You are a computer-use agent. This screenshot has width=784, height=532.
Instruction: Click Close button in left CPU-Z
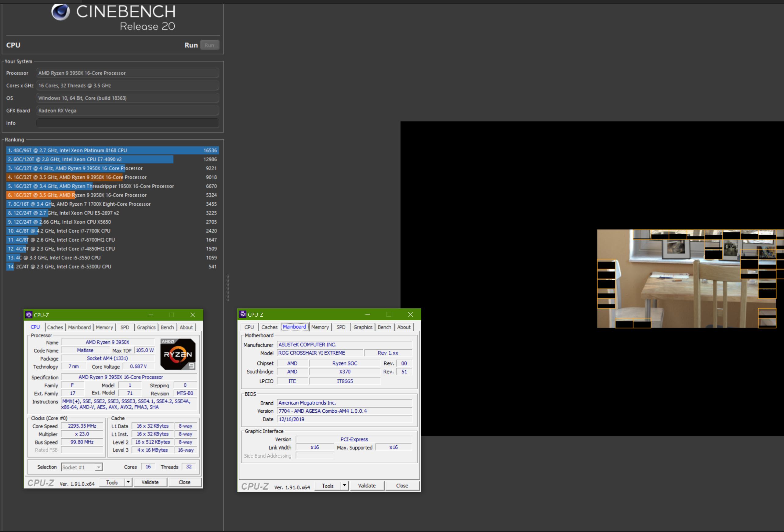pos(184,482)
